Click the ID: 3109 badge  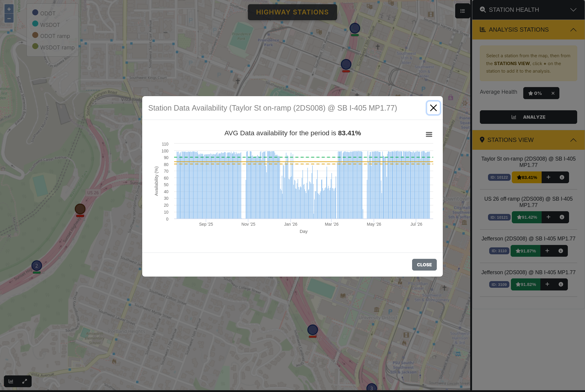click(499, 284)
